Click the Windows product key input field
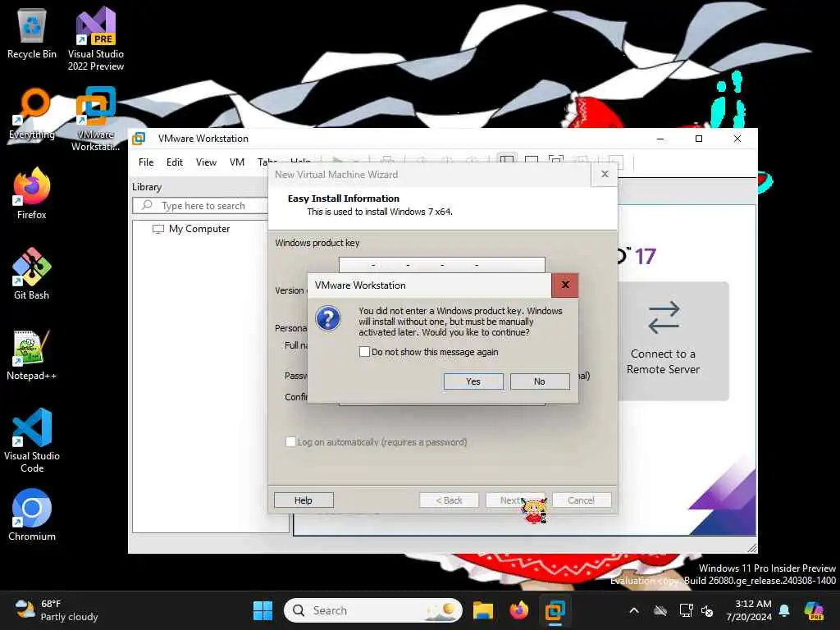 442,265
